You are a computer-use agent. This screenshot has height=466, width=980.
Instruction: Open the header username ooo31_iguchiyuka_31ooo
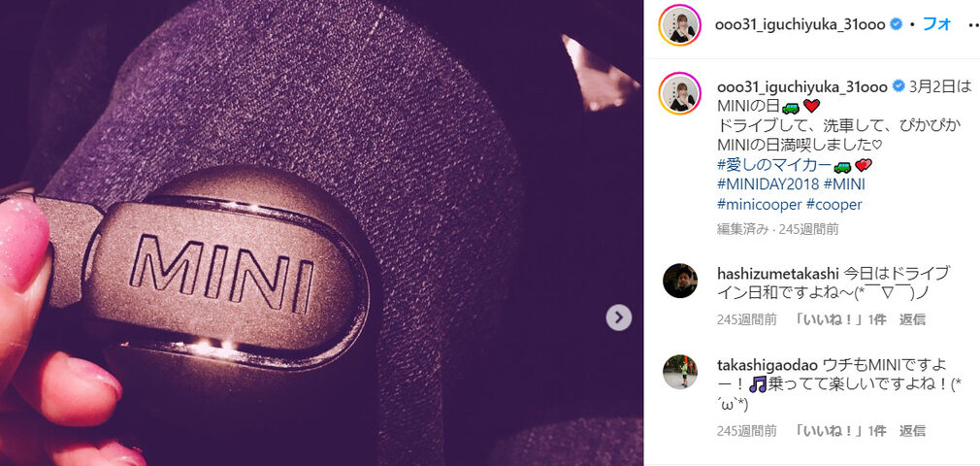801,25
